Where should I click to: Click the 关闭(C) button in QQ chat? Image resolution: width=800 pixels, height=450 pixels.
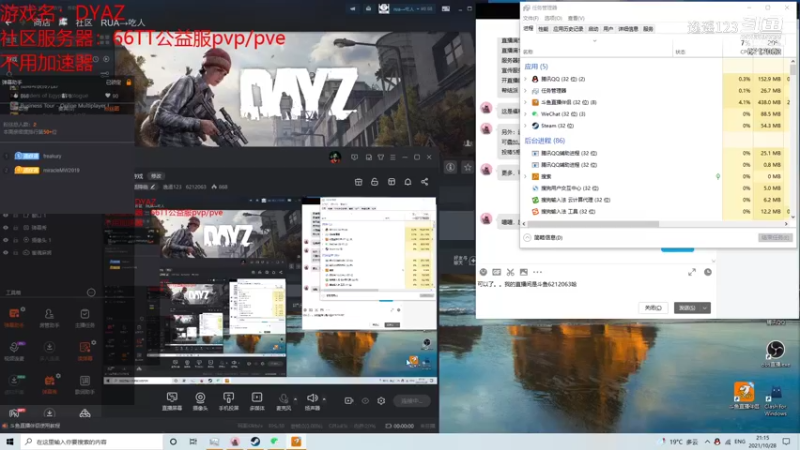(653, 308)
